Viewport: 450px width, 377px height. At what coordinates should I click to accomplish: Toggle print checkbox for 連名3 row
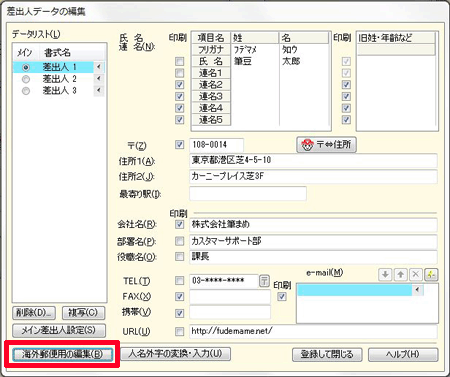pyautogui.click(x=180, y=96)
